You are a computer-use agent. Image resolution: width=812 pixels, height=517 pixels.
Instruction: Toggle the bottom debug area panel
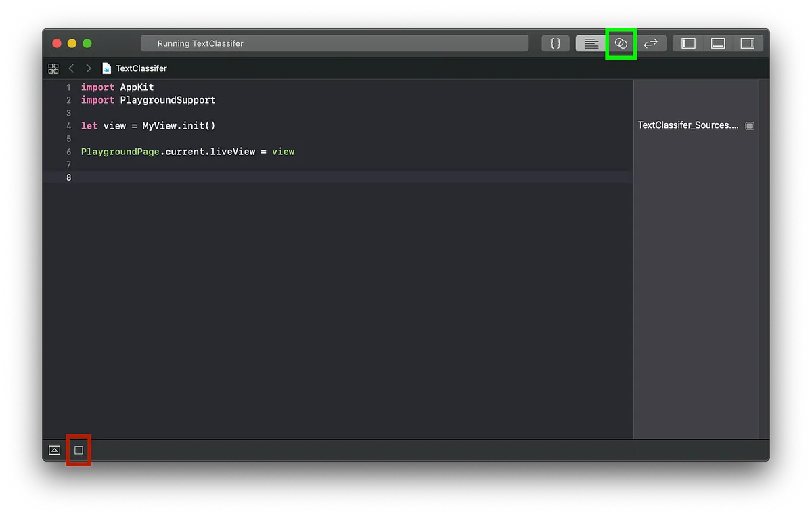point(717,43)
